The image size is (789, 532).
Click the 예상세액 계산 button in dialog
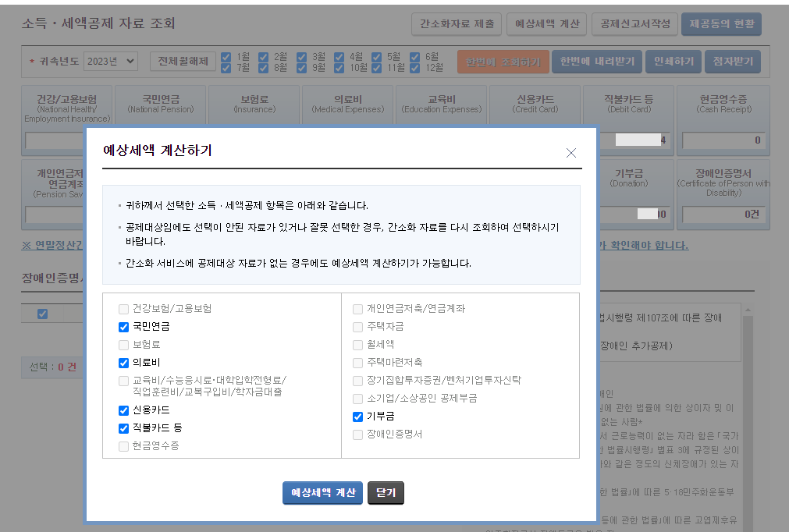(322, 493)
